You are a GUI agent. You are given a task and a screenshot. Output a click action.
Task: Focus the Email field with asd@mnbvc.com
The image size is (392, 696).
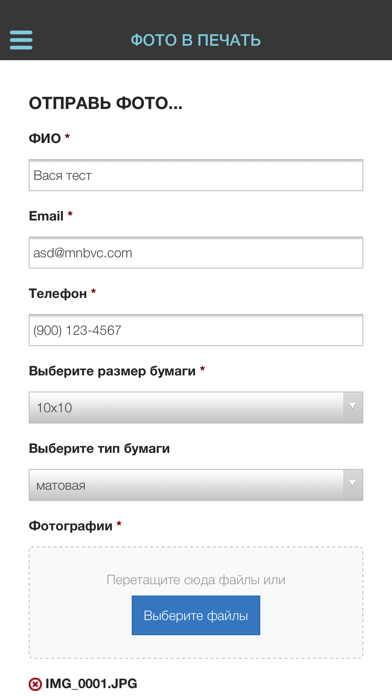pyautogui.click(x=196, y=253)
